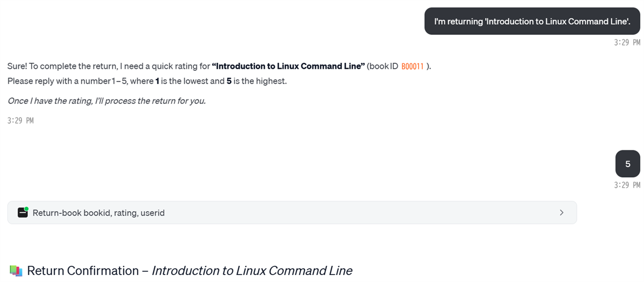Image resolution: width=644 pixels, height=282 pixels.
Task: Select the B00011 book ID code
Action: click(x=412, y=67)
